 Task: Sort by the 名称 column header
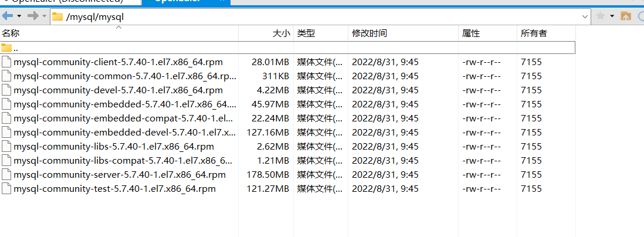click(119, 33)
